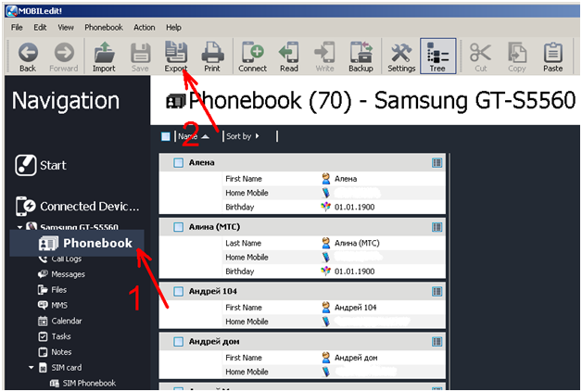Click the MOBILedit! title bar icon
Image resolution: width=582 pixels, height=392 pixels.
click(x=11, y=11)
